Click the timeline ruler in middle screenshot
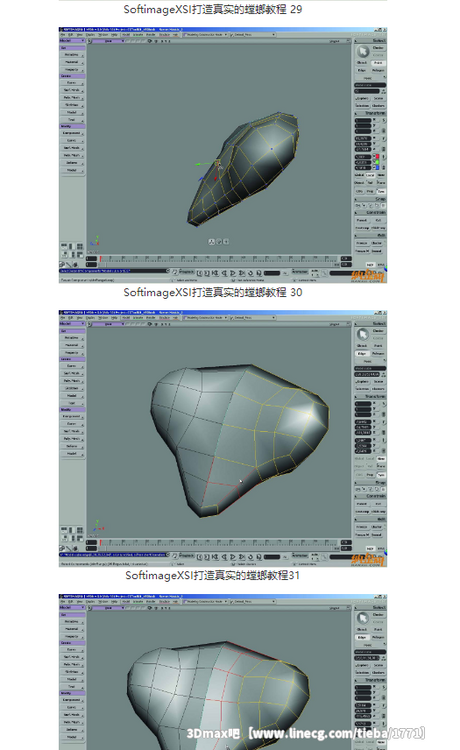Viewport: 460px width, 750px height. pyautogui.click(x=219, y=542)
